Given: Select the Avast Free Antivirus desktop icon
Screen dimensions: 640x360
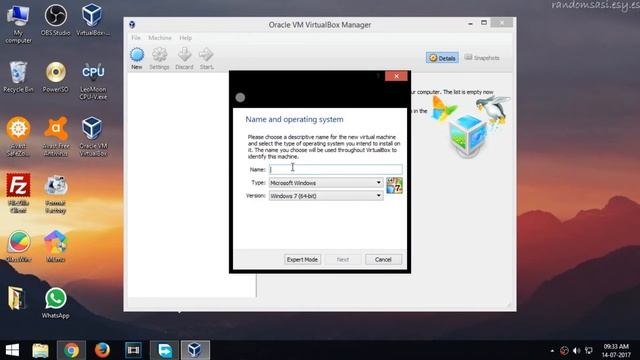Looking at the screenshot, I should tap(56, 137).
